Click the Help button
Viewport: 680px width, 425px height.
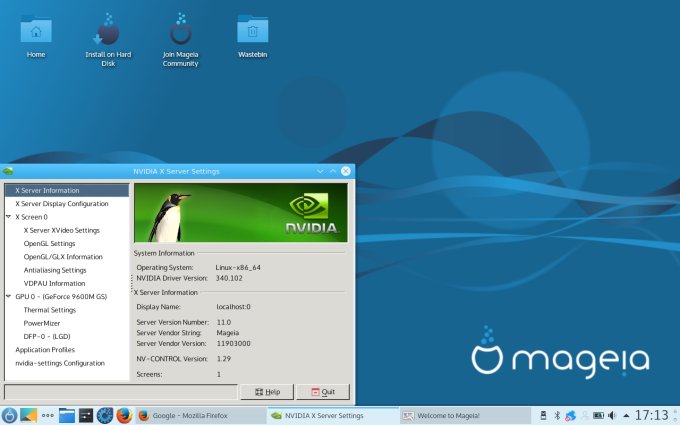[x=267, y=392]
